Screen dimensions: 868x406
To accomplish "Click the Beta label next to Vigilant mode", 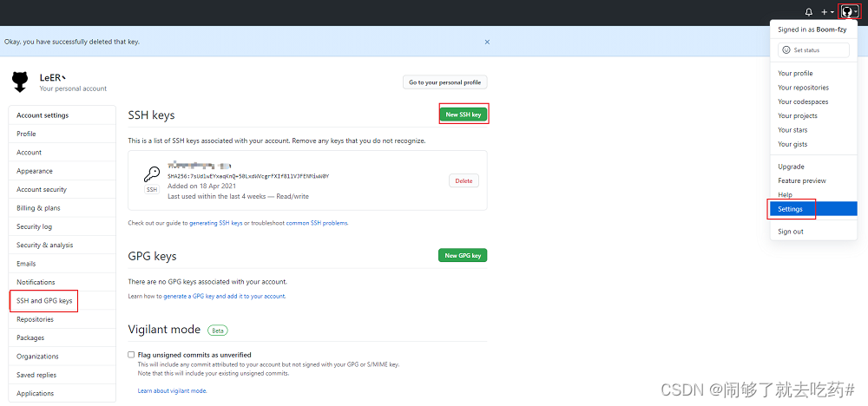I will tap(218, 331).
